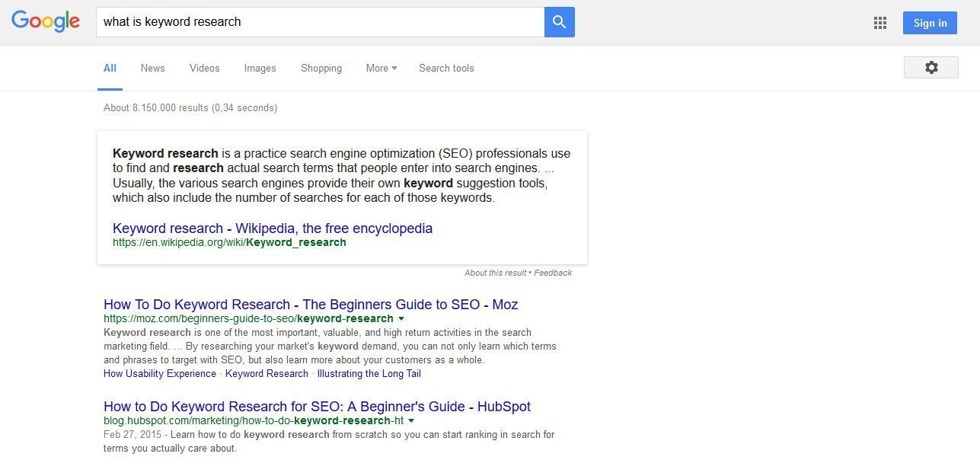Viewport: 980px width, 460px height.
Task: Click the 'Feb 27, 2015' HubSpot snippet text
Action: pyautogui.click(x=133, y=434)
